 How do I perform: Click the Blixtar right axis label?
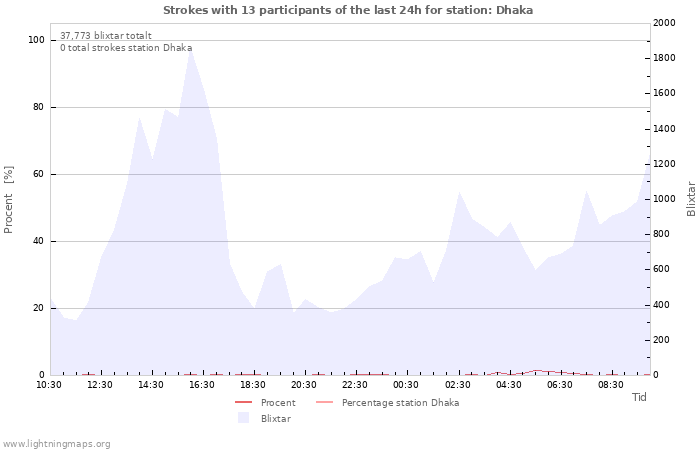coord(691,199)
